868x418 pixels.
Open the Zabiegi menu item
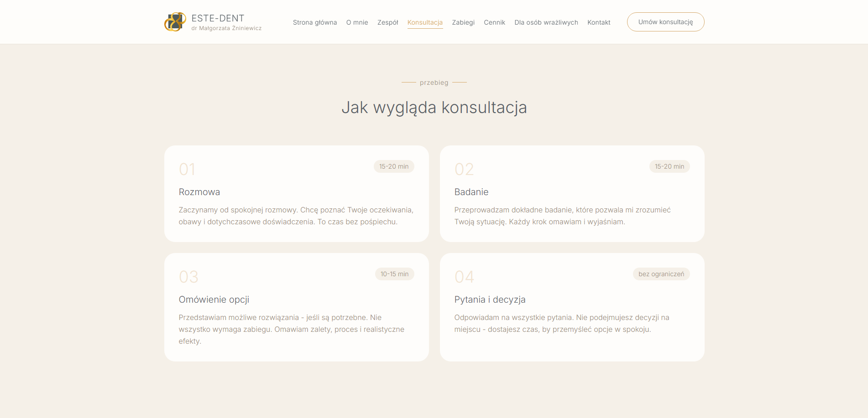[463, 22]
